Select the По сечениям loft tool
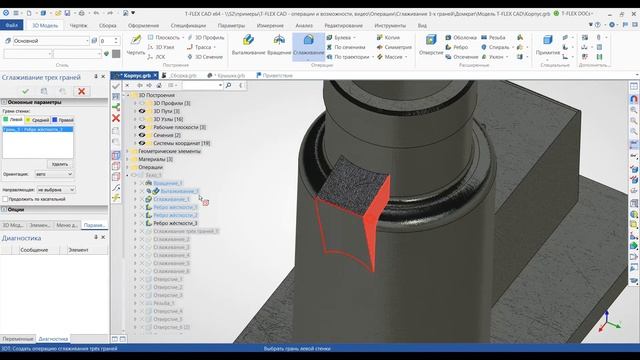 (x=346, y=47)
